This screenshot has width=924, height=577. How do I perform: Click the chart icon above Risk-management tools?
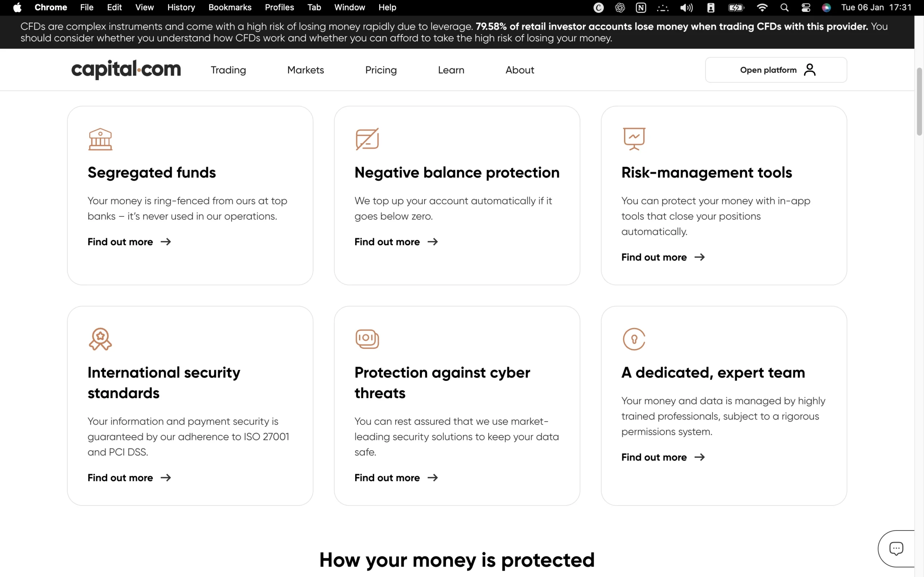pyautogui.click(x=634, y=139)
